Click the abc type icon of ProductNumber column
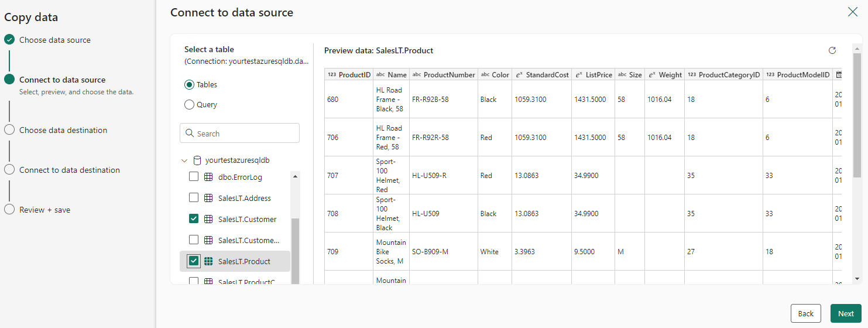The height and width of the screenshot is (328, 868). click(x=417, y=75)
